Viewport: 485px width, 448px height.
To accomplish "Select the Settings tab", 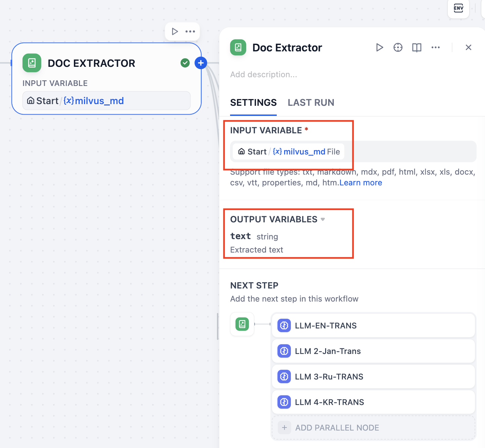I will pyautogui.click(x=253, y=103).
